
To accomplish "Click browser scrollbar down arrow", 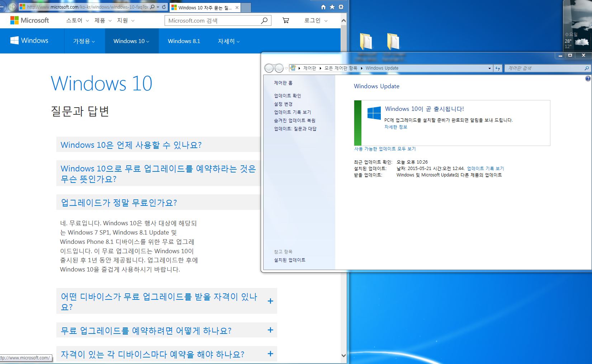I will tap(344, 355).
